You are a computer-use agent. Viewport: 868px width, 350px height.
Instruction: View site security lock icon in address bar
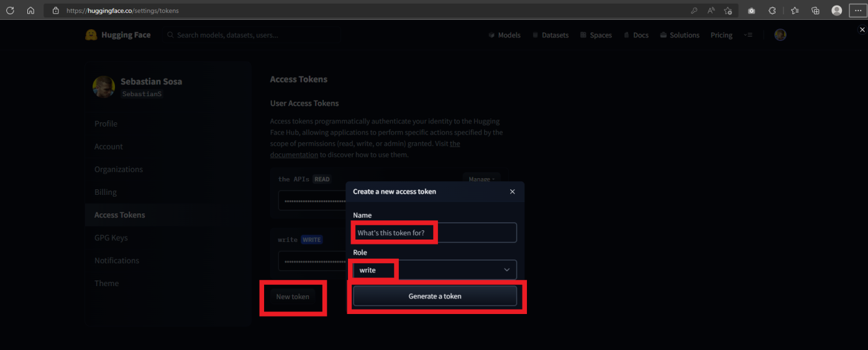click(56, 11)
